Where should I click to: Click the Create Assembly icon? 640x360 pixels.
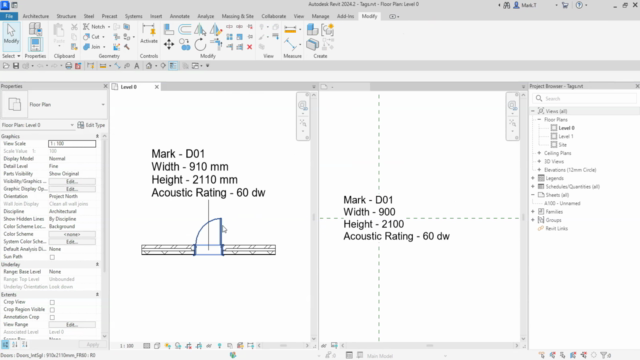pos(312,29)
